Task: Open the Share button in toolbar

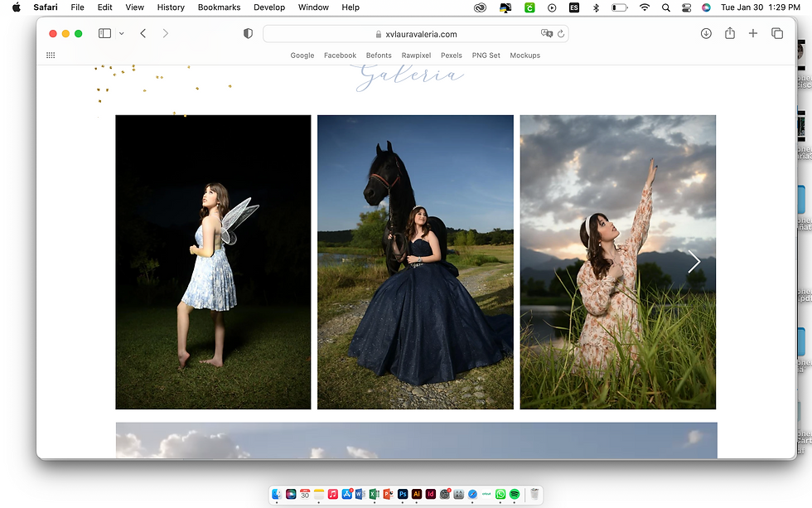Action: point(730,34)
